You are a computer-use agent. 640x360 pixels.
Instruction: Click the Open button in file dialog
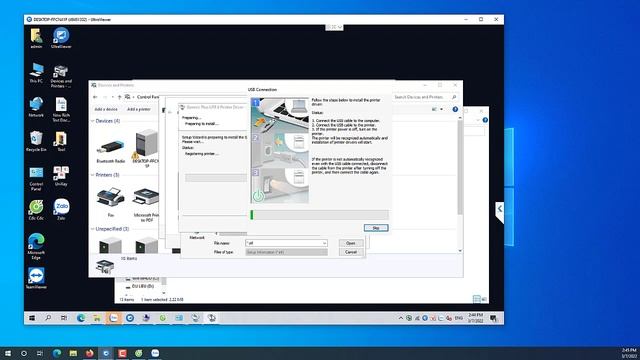pos(351,243)
